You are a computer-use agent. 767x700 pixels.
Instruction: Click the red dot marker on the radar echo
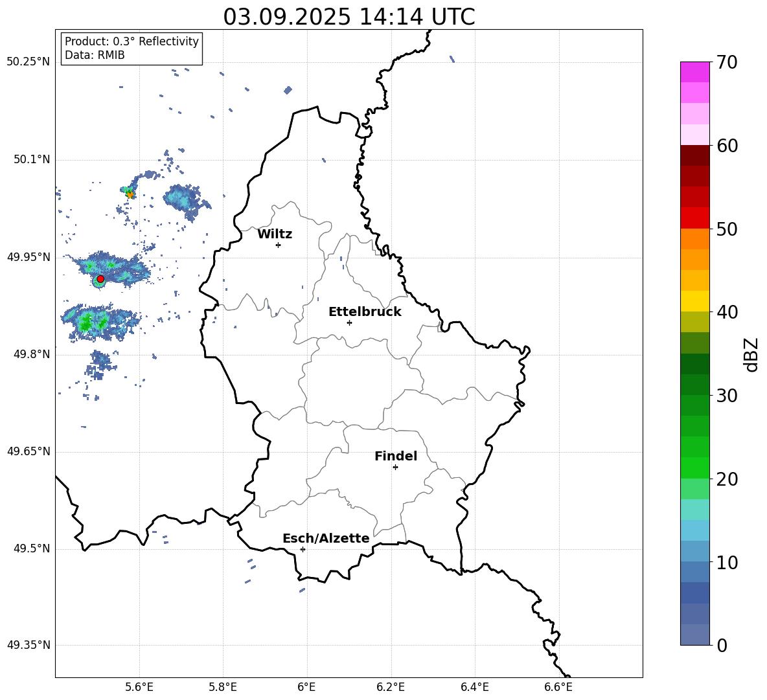pos(100,279)
